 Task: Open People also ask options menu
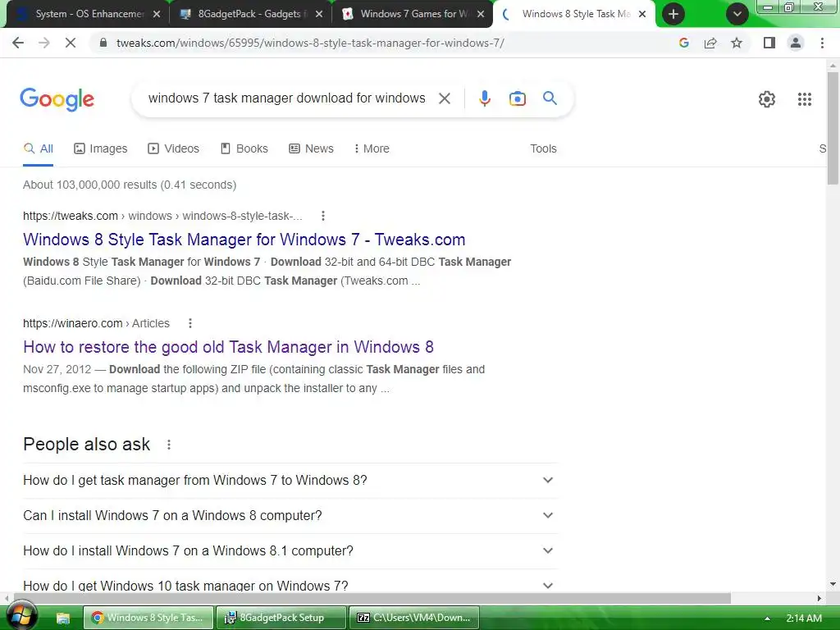pos(169,445)
